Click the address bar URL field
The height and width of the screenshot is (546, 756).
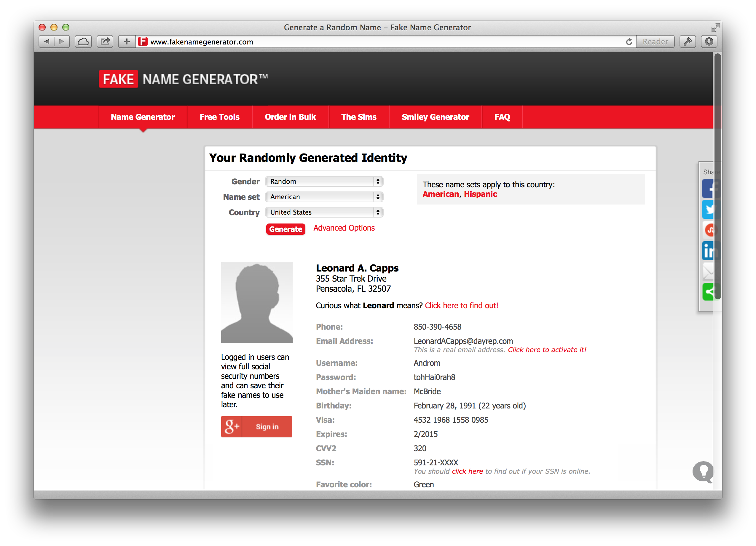367,42
